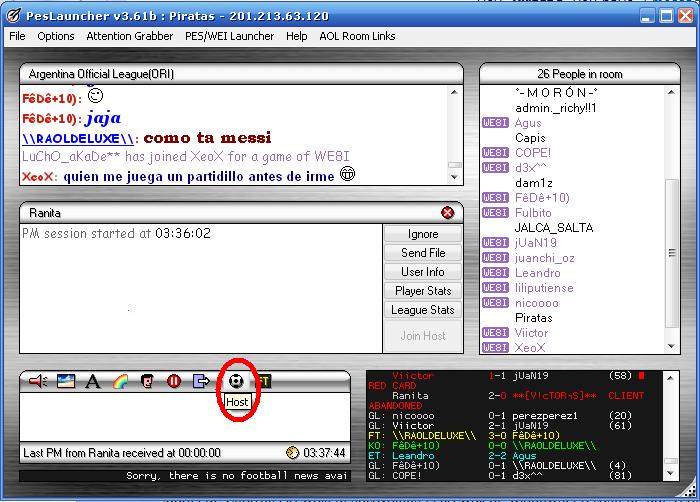Click the WE8I badge beside XeoX
Image resolution: width=700 pixels, height=502 pixels.
495,347
